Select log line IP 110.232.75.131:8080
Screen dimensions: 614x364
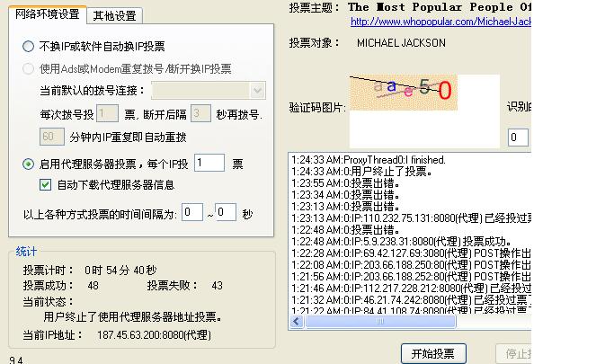411,218
